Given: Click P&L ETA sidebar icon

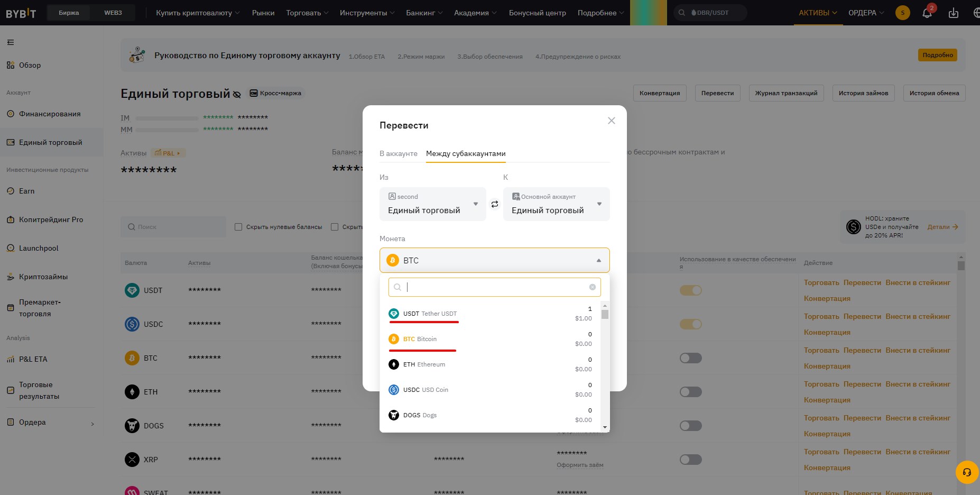Looking at the screenshot, I should tap(11, 359).
